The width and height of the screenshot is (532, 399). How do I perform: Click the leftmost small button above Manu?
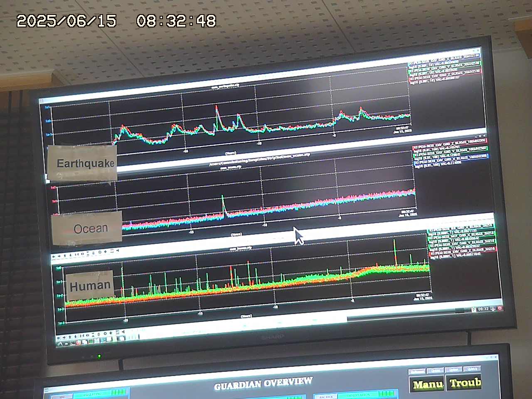tap(417, 371)
